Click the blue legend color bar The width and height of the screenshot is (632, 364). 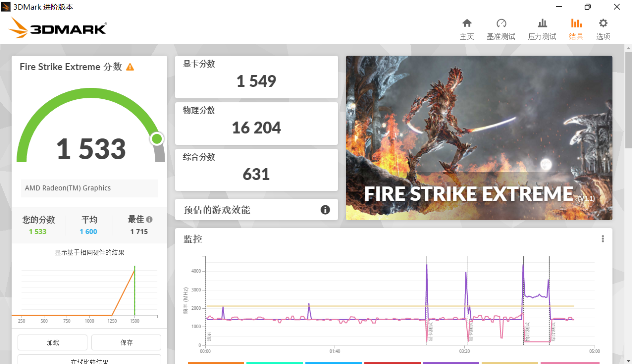(333, 363)
